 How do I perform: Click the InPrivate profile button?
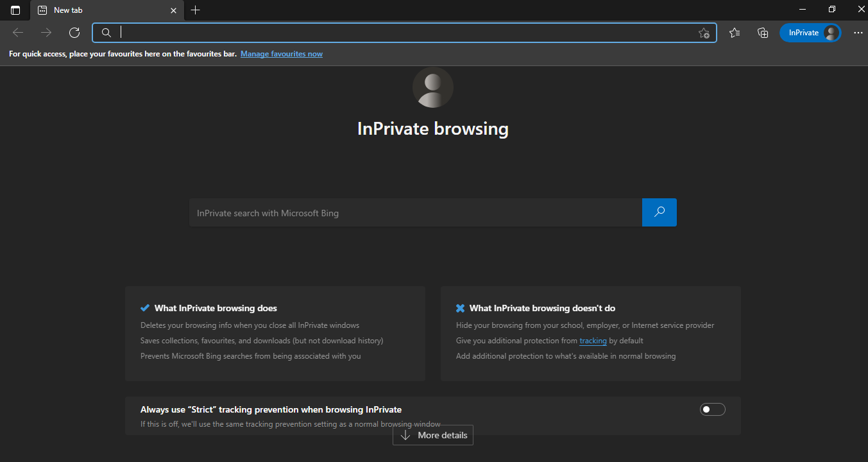click(x=810, y=33)
